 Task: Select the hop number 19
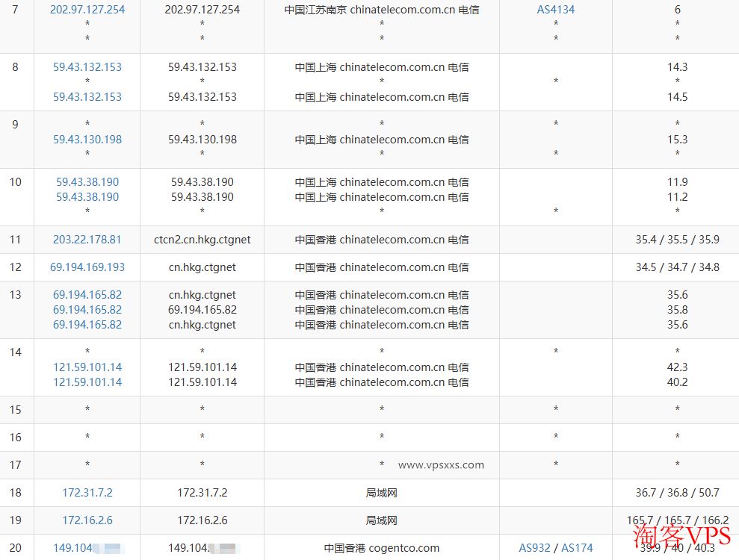[15, 520]
